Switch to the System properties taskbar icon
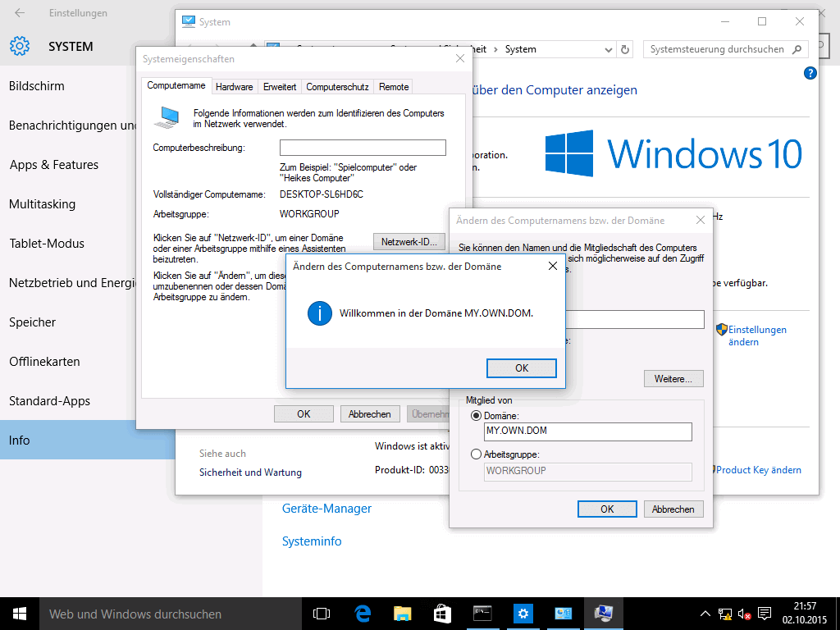Image resolution: width=840 pixels, height=630 pixels. pos(603,614)
